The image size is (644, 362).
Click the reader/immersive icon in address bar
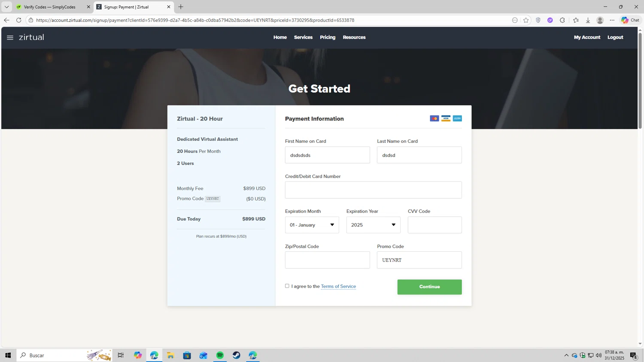click(515, 20)
